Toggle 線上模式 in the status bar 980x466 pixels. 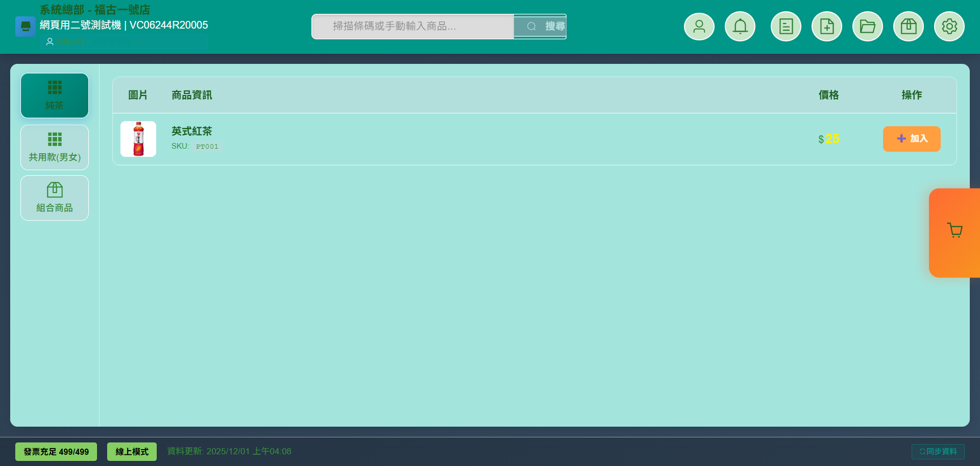pyautogui.click(x=131, y=451)
